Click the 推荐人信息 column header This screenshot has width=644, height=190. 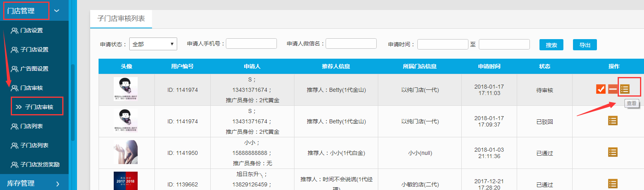pos(336,66)
